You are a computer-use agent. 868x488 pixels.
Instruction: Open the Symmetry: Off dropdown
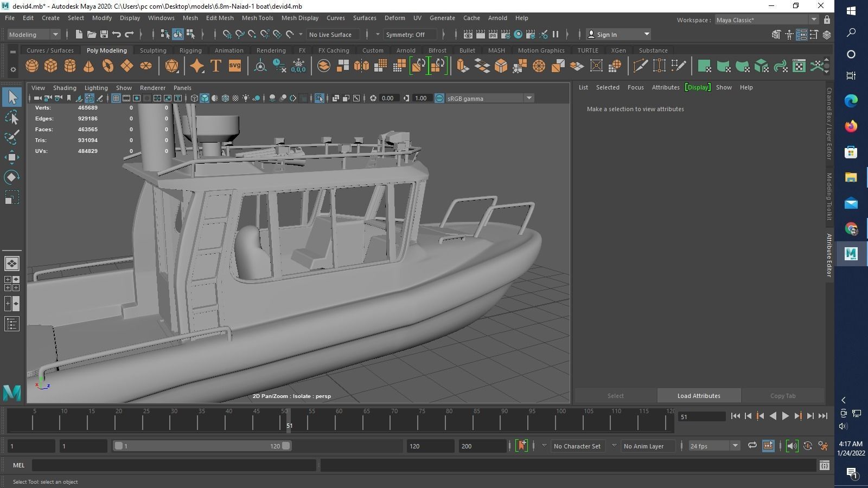click(410, 34)
